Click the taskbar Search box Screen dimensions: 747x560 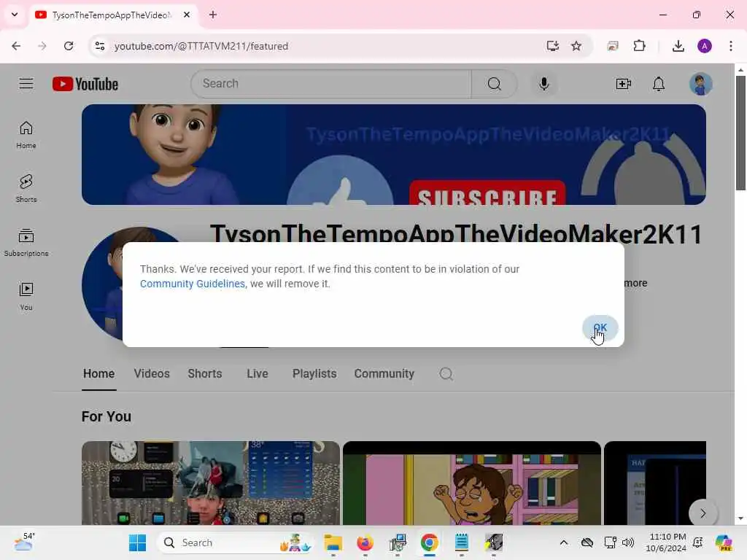(x=236, y=542)
